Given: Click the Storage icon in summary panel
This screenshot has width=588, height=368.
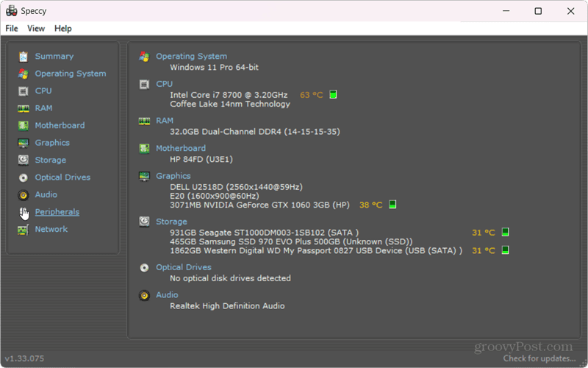Looking at the screenshot, I should coord(144,222).
